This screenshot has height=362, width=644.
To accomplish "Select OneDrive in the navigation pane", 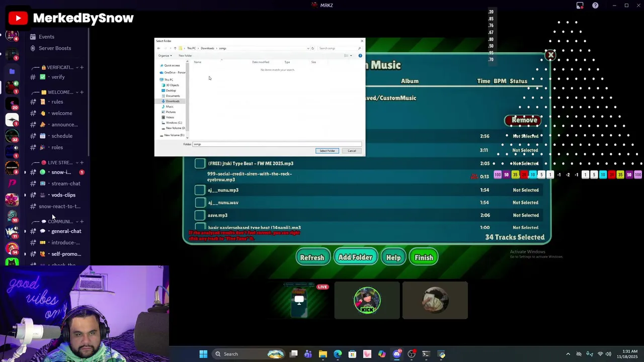I will (x=173, y=72).
